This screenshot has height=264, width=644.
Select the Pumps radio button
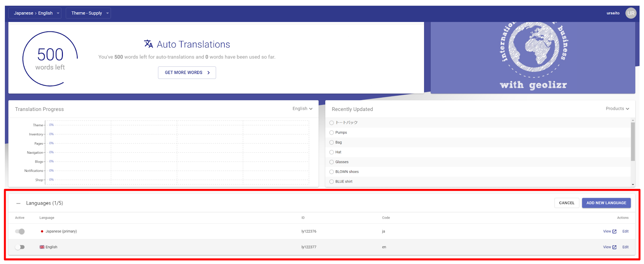(332, 133)
